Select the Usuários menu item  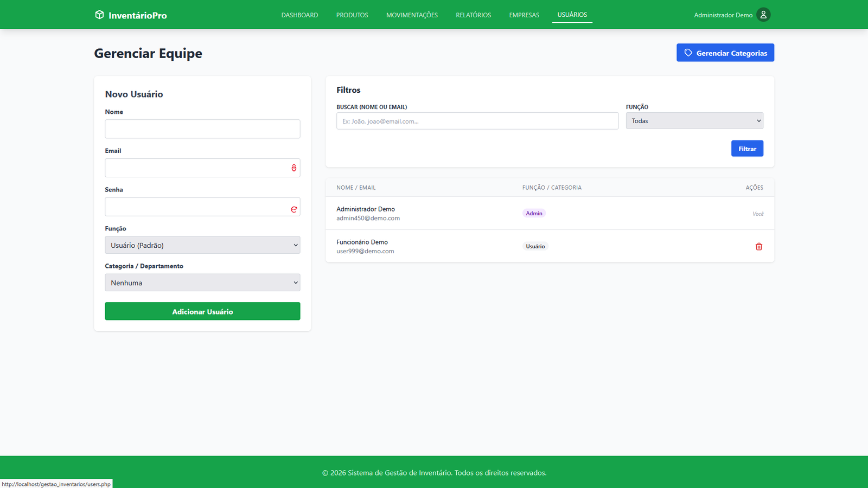click(x=572, y=15)
